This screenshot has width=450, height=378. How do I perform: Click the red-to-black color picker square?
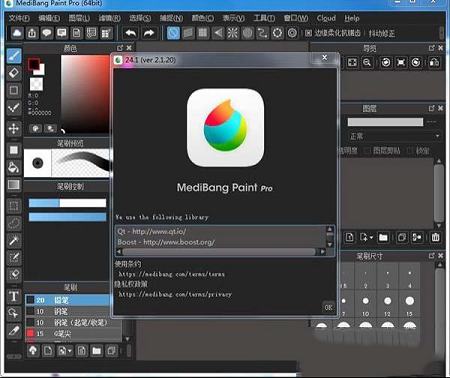coord(85,94)
